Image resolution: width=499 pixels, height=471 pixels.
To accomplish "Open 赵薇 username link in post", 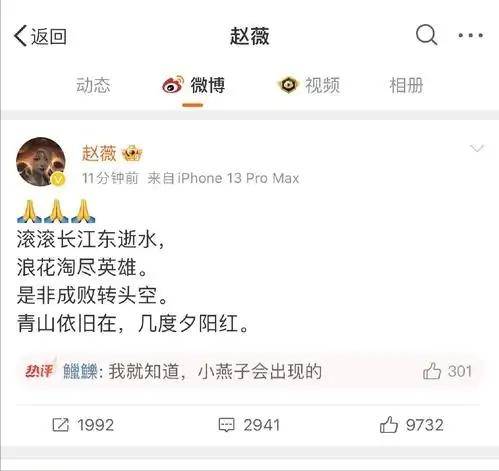I will point(99,154).
